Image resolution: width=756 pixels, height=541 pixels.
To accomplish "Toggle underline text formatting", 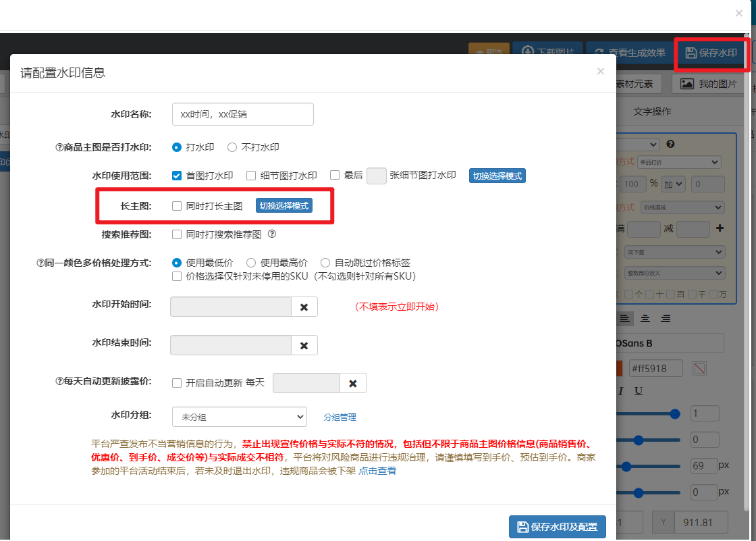I will point(639,391).
